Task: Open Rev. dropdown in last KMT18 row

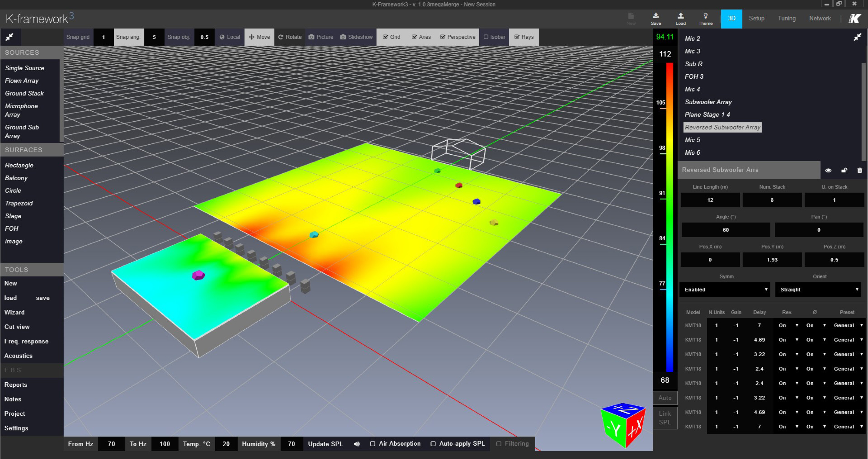Action: [x=788, y=427]
